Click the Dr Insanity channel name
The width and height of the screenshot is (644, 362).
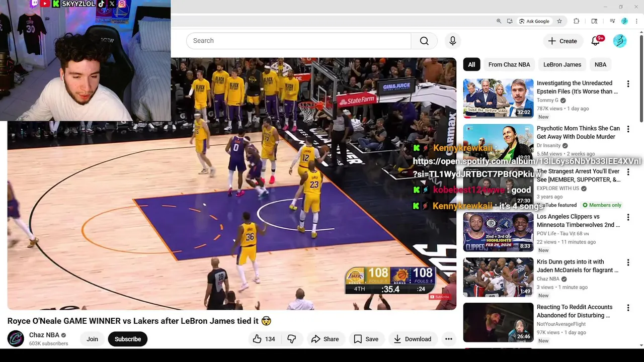pyautogui.click(x=548, y=145)
